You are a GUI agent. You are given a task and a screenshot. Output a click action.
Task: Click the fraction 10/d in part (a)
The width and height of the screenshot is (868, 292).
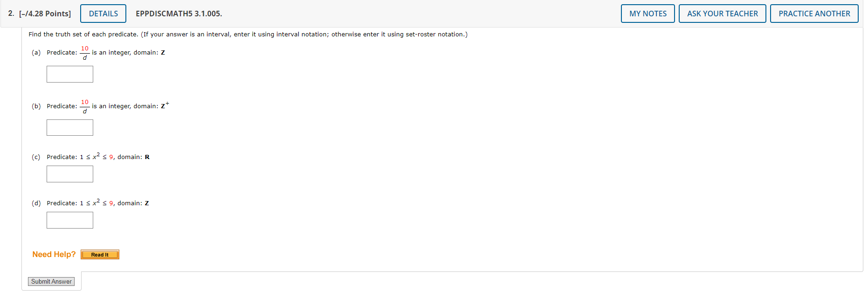(84, 52)
